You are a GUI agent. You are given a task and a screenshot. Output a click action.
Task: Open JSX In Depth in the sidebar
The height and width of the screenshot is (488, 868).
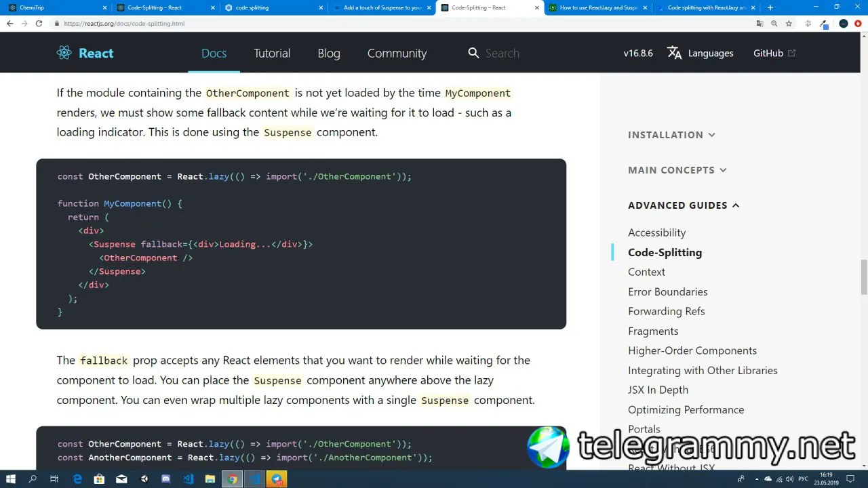(658, 390)
